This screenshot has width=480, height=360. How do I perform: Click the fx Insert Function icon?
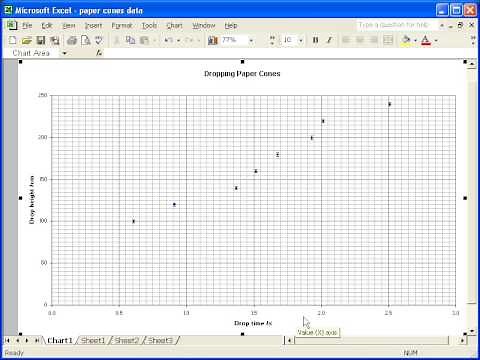[x=99, y=53]
